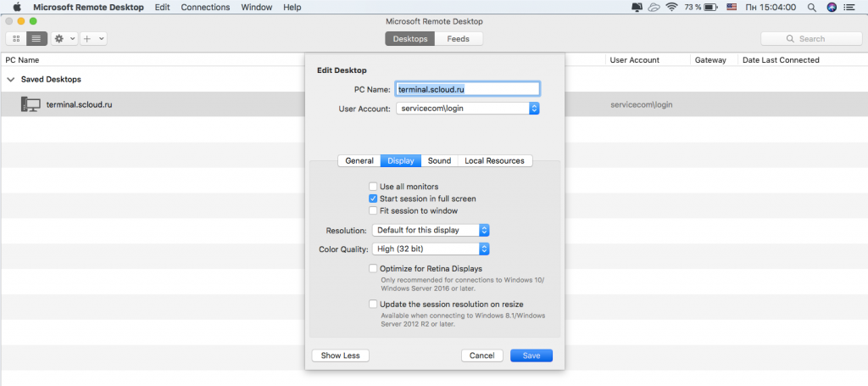Enable Update the session resolution on resize
Image resolution: width=868 pixels, height=386 pixels.
(373, 304)
